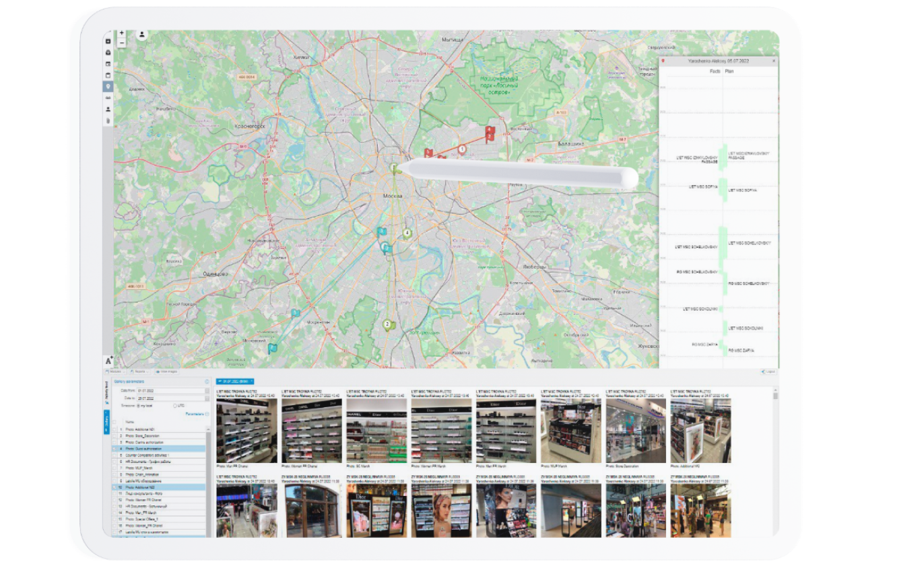The image size is (924, 570).
Task: Click the person icon in left sidebar
Action: 108,109
